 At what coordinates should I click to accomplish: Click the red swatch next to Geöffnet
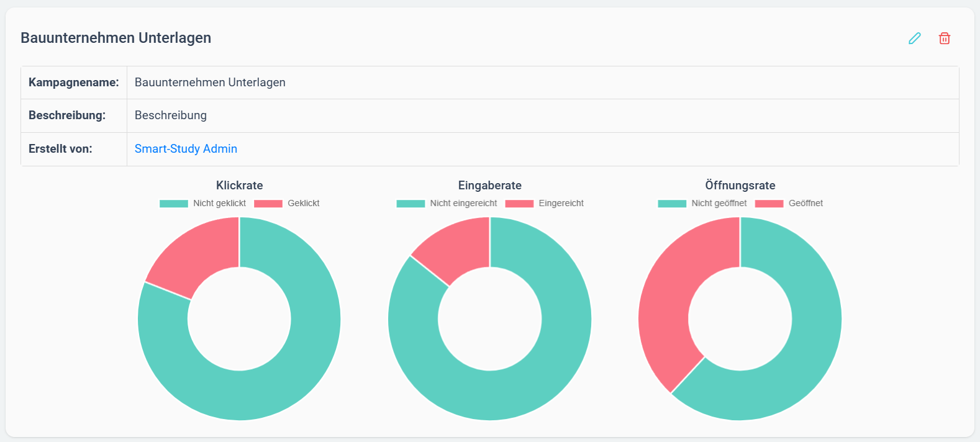click(769, 204)
